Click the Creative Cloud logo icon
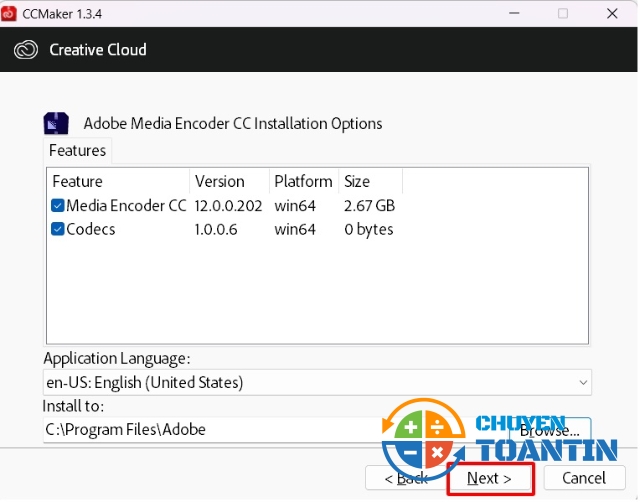 tap(26, 50)
